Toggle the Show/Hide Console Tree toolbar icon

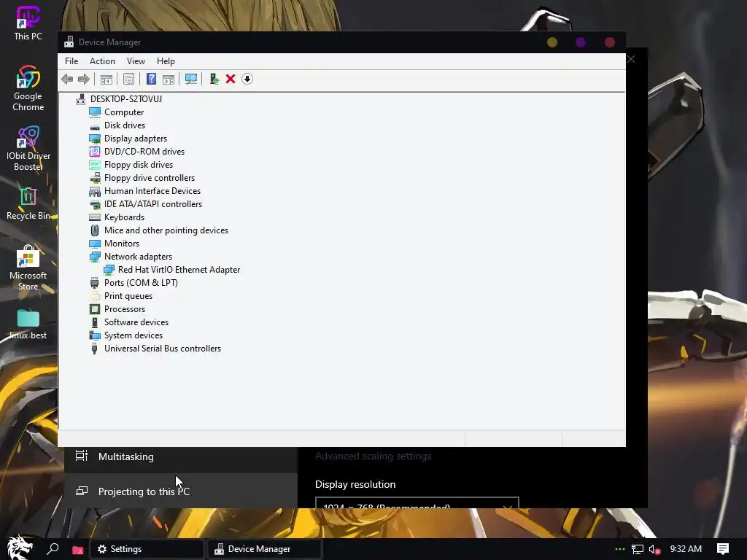(x=107, y=79)
